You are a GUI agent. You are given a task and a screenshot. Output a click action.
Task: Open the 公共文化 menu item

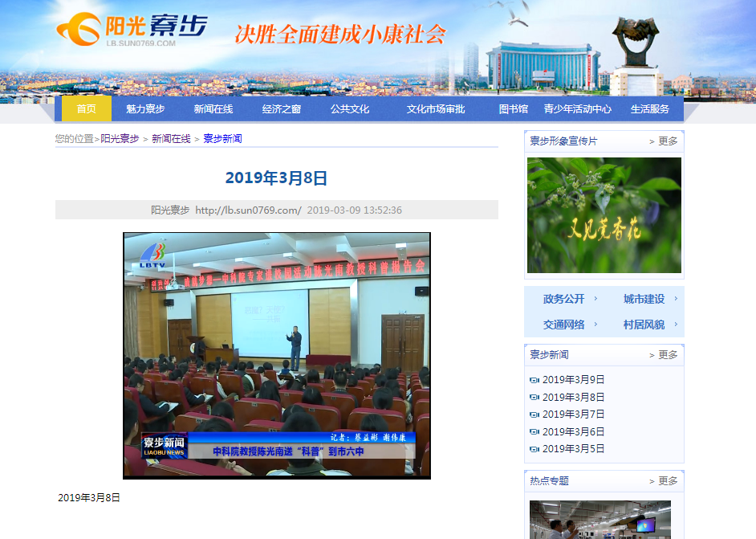click(x=350, y=108)
